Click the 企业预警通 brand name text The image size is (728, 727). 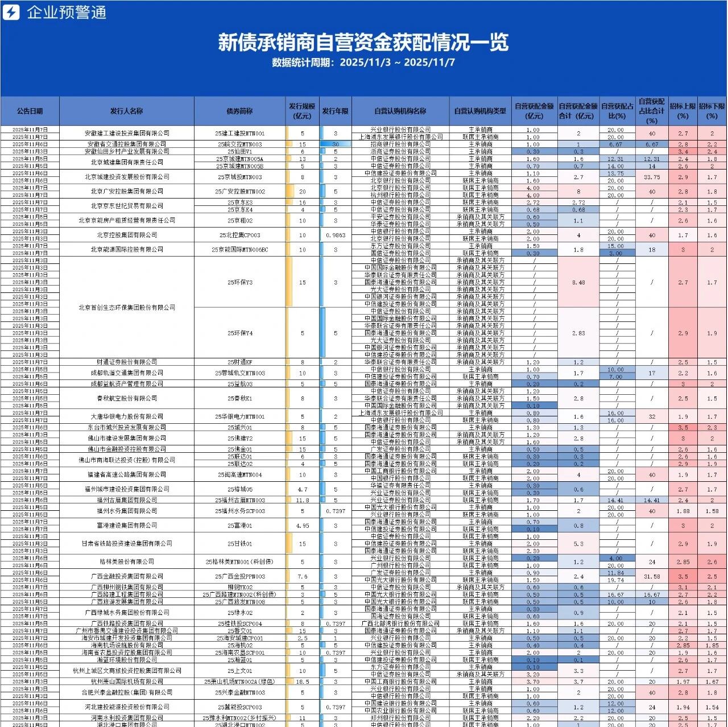click(67, 12)
